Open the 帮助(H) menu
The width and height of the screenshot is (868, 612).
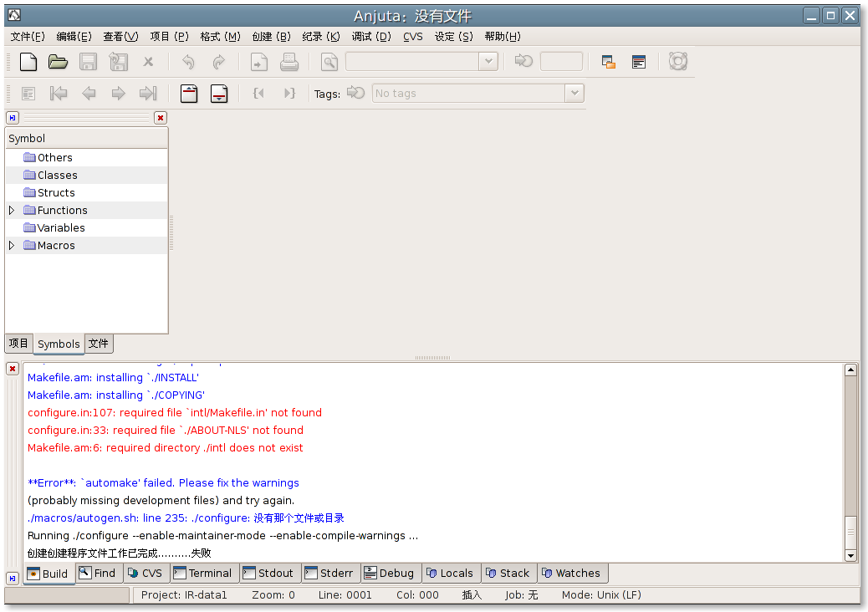[503, 37]
